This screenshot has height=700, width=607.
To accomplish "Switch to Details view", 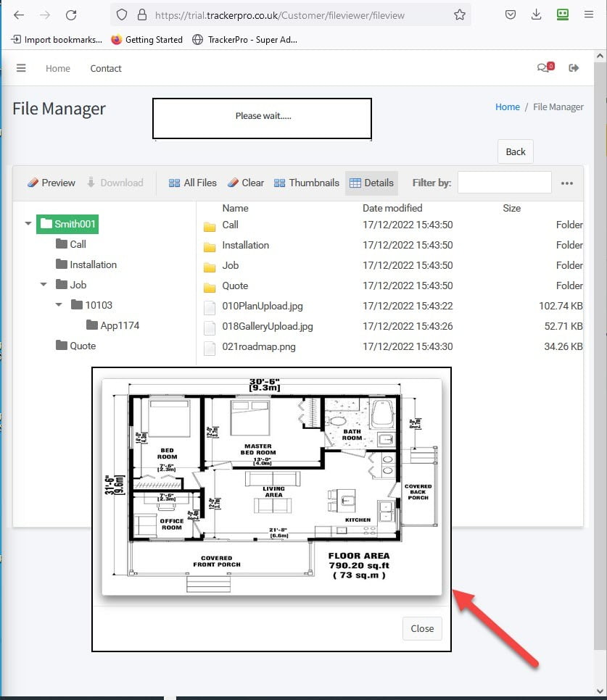I will pyautogui.click(x=371, y=183).
